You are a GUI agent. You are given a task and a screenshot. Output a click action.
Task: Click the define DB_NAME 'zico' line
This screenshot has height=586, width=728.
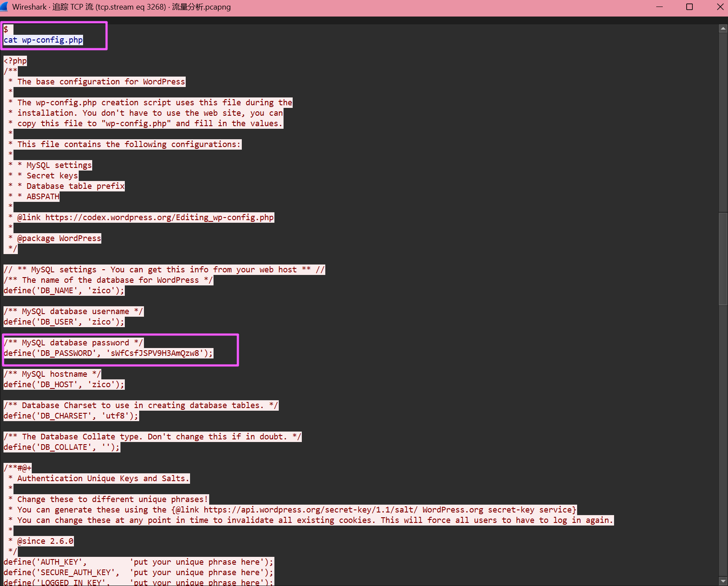[x=64, y=291]
